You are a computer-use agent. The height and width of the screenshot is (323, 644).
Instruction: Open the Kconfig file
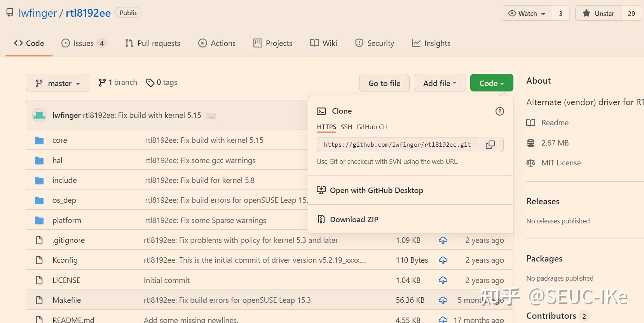65,260
